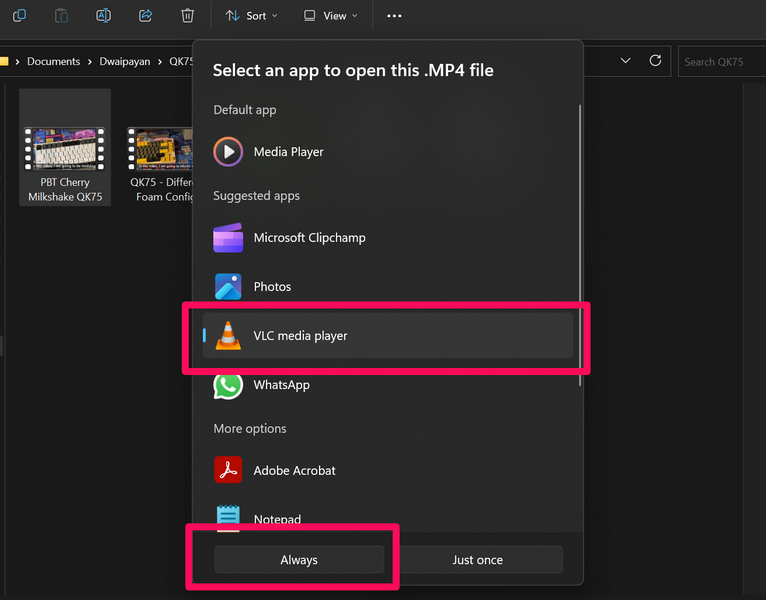This screenshot has width=766, height=600.
Task: Open the See more three-dots menu
Action: pyautogui.click(x=394, y=16)
